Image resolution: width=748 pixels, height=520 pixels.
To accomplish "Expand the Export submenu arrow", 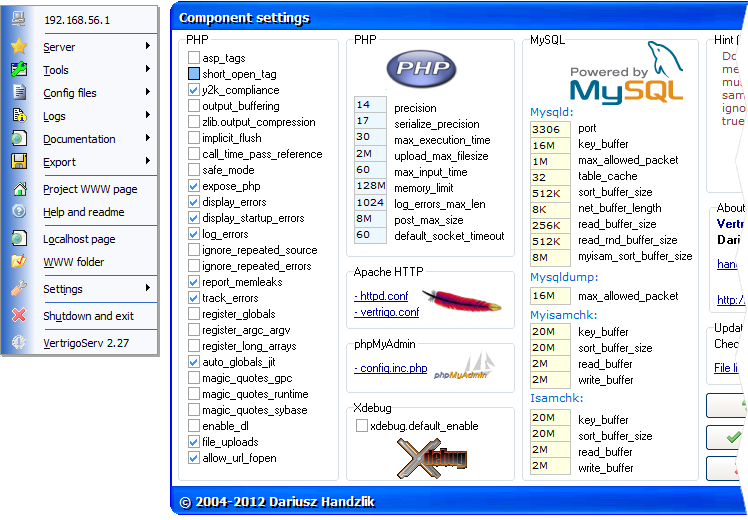I will 148,161.
